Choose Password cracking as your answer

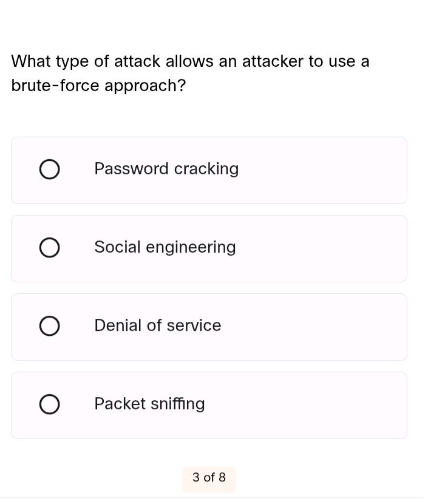click(x=209, y=170)
